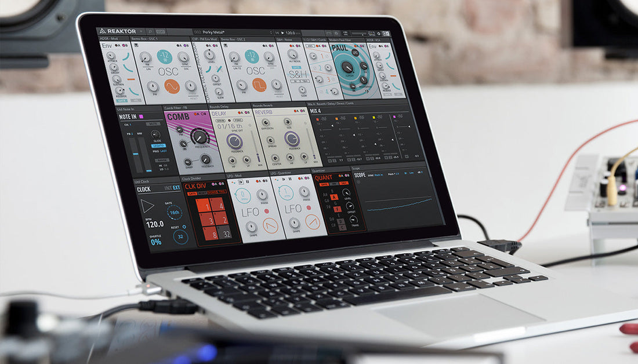The width and height of the screenshot is (638, 364).
Task: Toggle the audio engine power icon
Action: [379, 34]
